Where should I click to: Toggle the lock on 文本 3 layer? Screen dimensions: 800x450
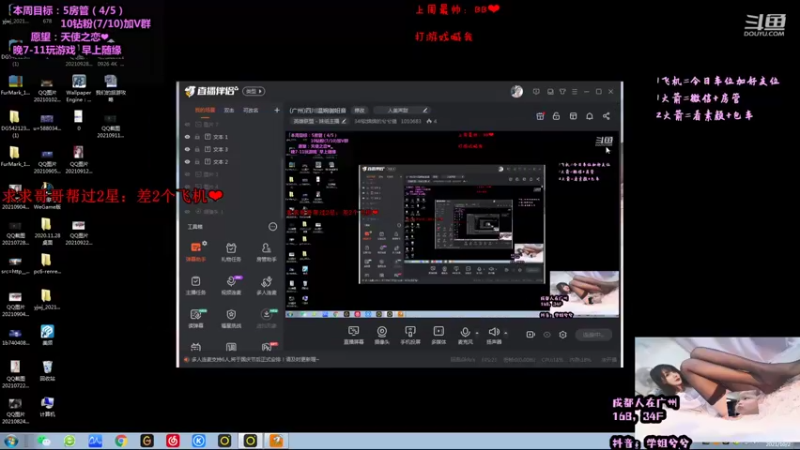[197, 149]
